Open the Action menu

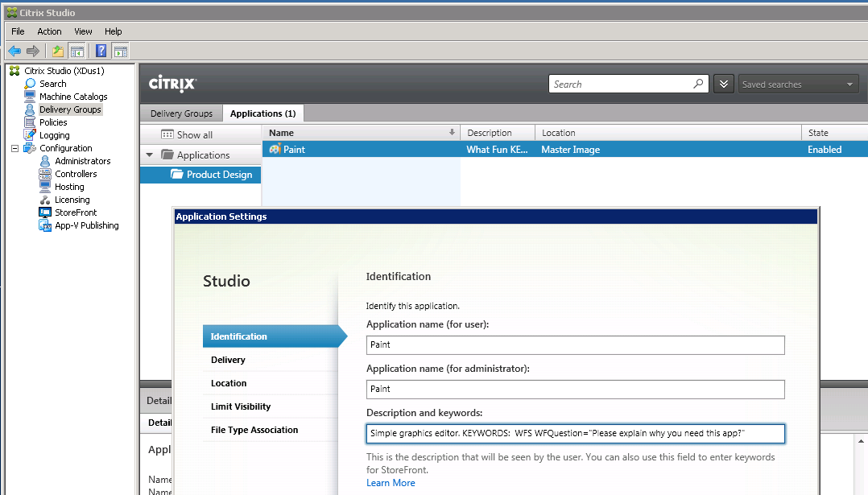coord(49,31)
